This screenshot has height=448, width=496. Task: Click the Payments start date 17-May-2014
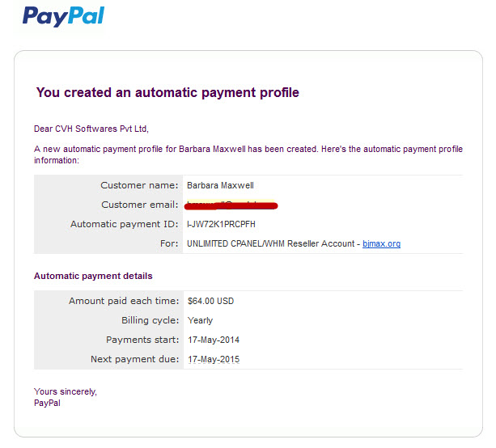tap(214, 340)
